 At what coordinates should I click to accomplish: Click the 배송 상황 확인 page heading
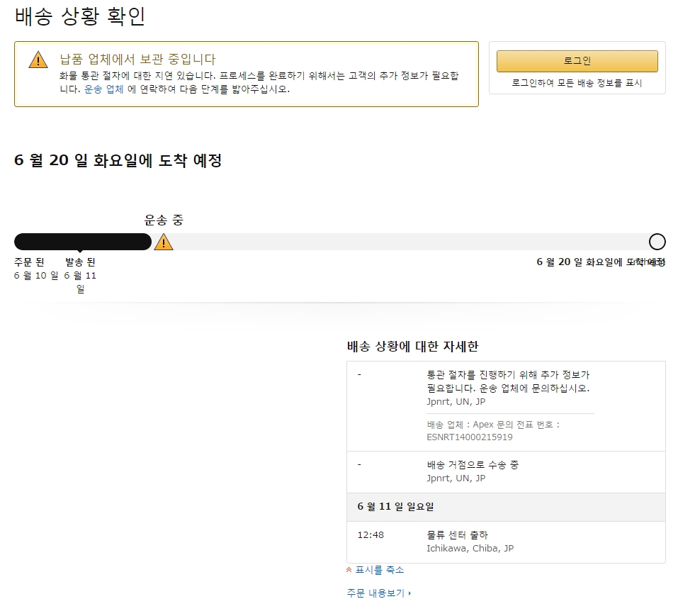pos(80,16)
